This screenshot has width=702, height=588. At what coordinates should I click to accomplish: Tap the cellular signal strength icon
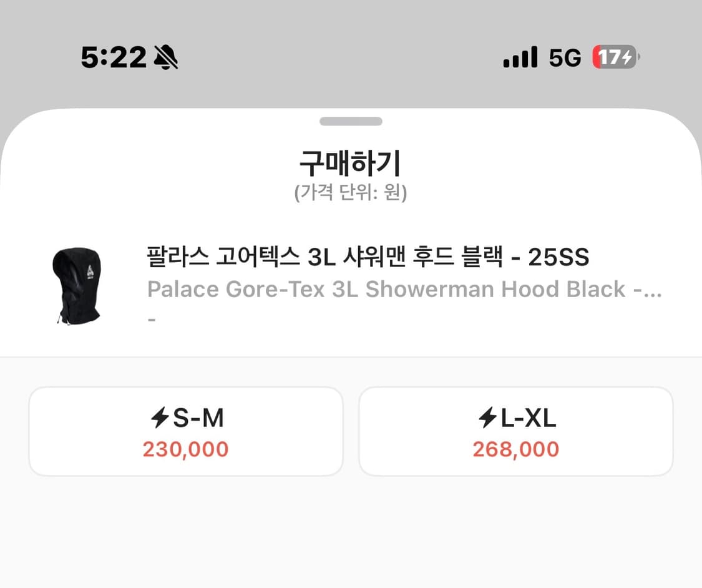pyautogui.click(x=521, y=57)
